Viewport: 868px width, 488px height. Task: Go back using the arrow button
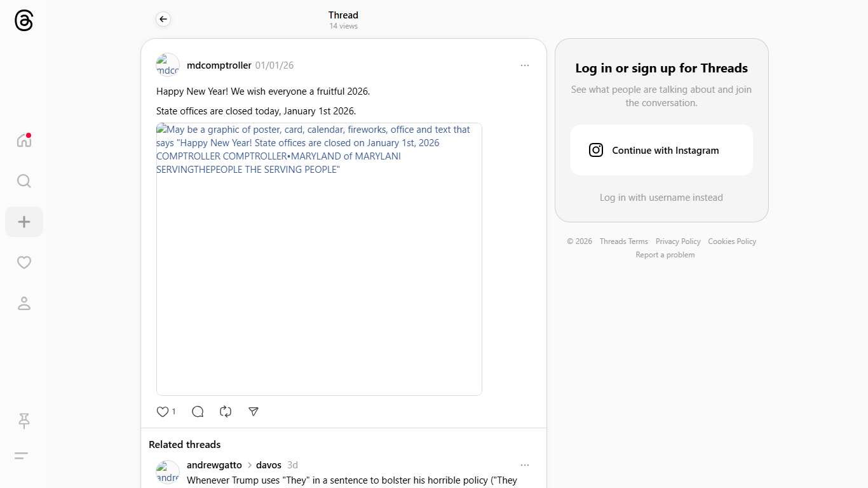163,20
